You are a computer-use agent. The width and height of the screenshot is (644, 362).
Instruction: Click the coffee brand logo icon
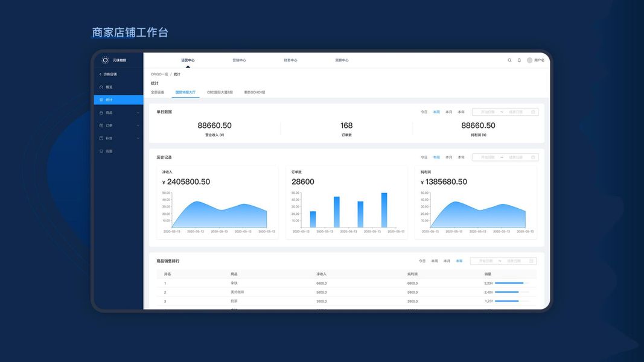pyautogui.click(x=105, y=60)
